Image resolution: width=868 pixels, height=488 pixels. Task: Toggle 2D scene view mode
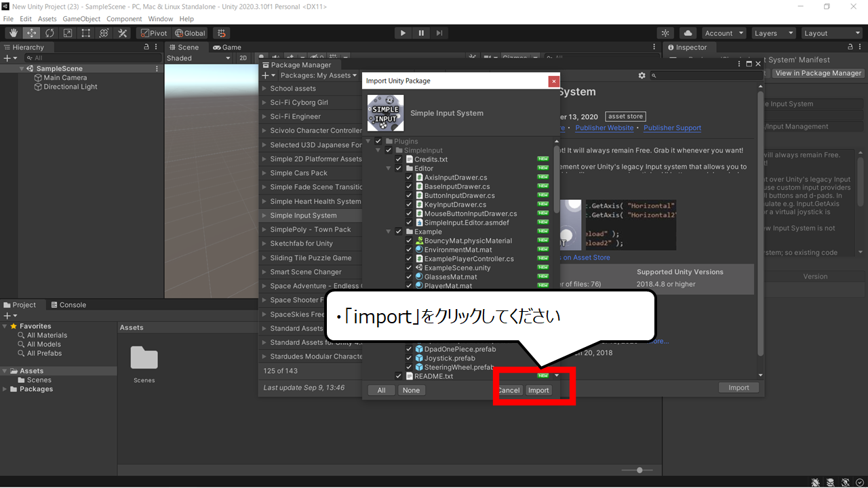(243, 58)
